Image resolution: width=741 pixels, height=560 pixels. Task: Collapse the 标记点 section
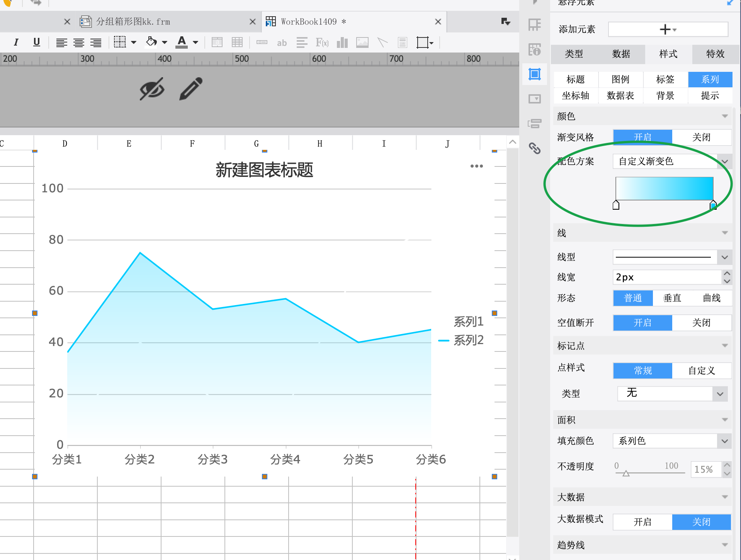pyautogui.click(x=725, y=346)
